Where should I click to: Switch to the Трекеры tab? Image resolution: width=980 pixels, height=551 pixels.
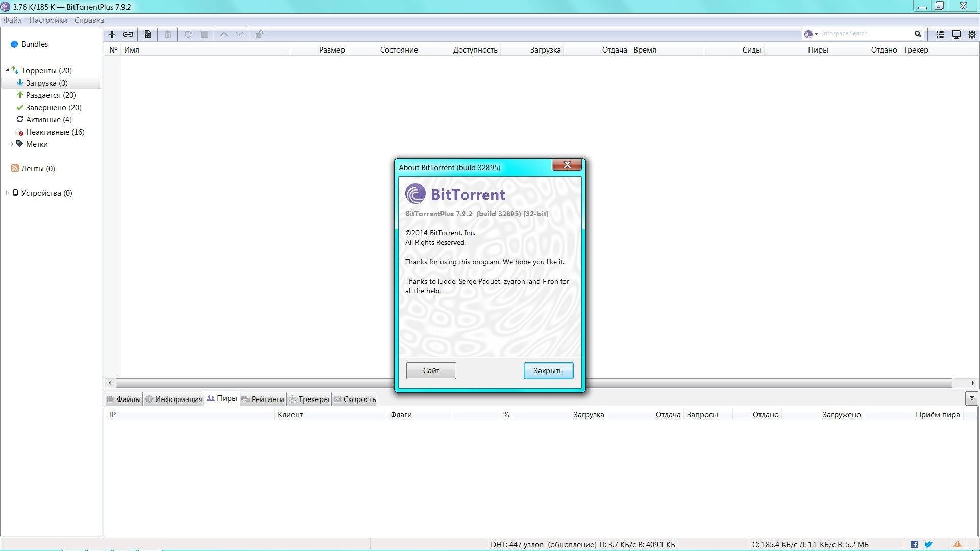click(x=309, y=399)
